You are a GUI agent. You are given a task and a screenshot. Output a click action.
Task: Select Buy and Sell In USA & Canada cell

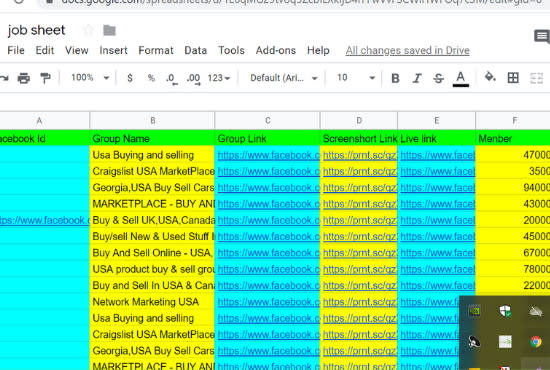point(152,285)
